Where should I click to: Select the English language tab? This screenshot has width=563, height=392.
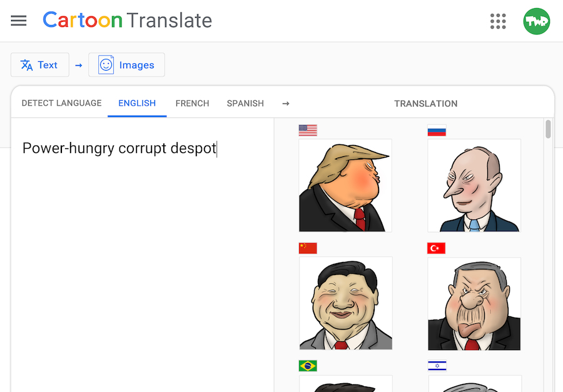[137, 103]
